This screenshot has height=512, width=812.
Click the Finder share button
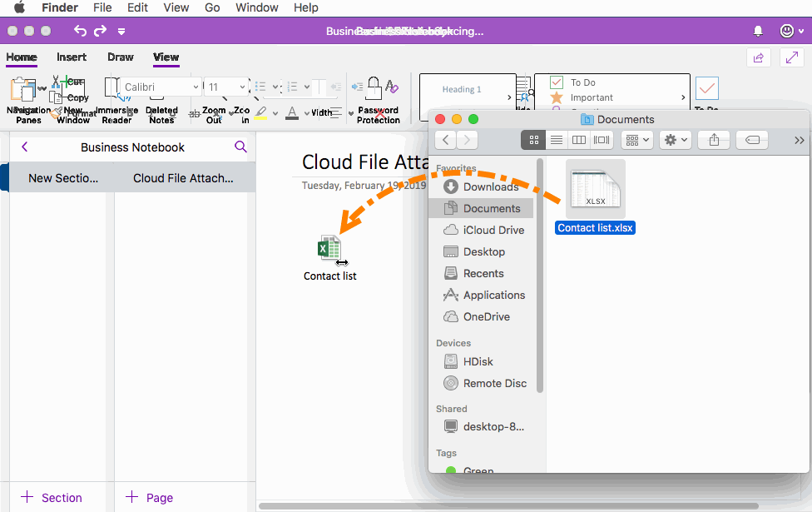tap(714, 140)
